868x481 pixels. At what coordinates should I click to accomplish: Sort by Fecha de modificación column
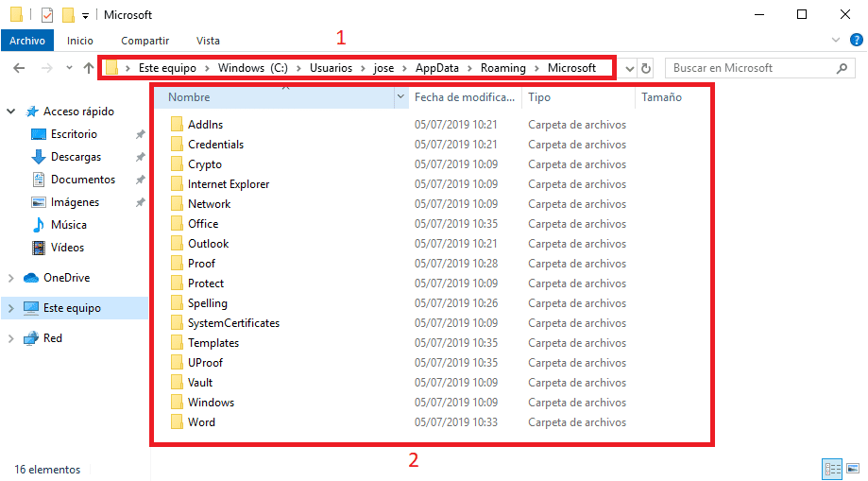click(465, 97)
